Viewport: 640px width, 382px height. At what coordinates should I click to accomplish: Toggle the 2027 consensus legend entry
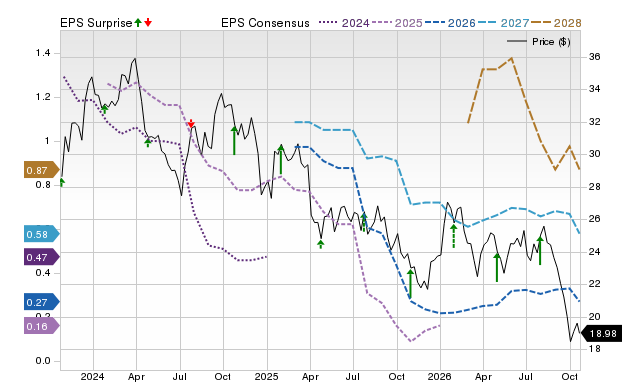tap(504, 23)
